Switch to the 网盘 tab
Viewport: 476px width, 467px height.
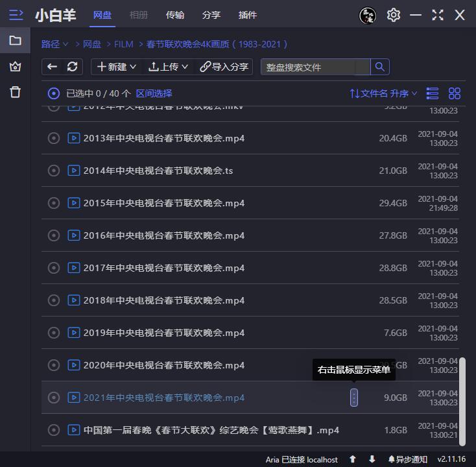coord(102,15)
